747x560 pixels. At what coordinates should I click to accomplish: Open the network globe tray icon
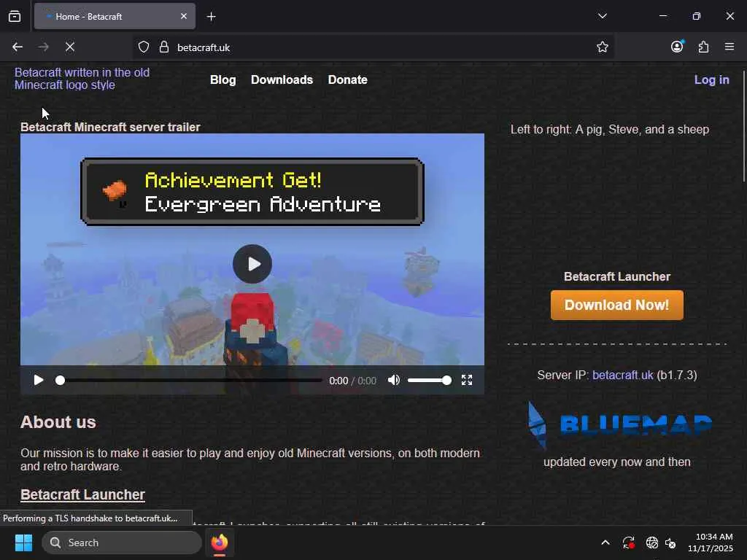[x=651, y=542]
